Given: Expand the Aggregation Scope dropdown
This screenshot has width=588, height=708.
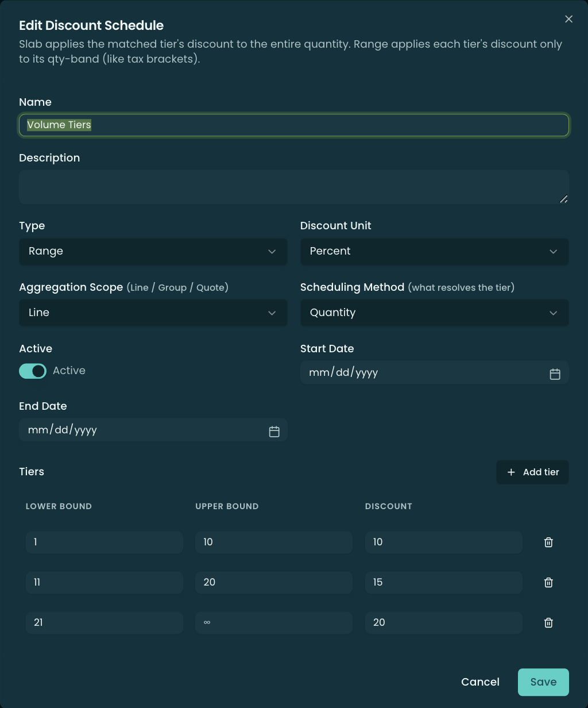Looking at the screenshot, I should [153, 313].
